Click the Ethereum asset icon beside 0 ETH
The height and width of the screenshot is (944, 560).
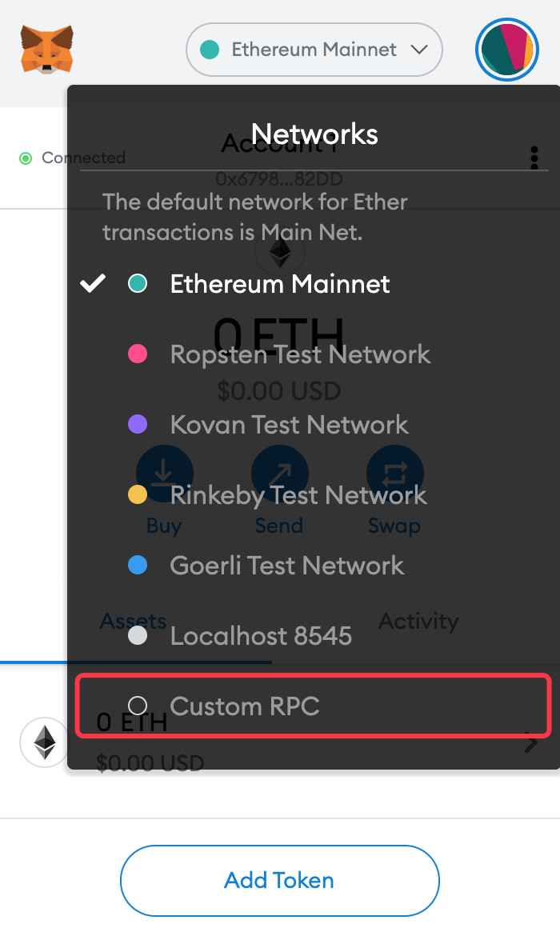(44, 742)
